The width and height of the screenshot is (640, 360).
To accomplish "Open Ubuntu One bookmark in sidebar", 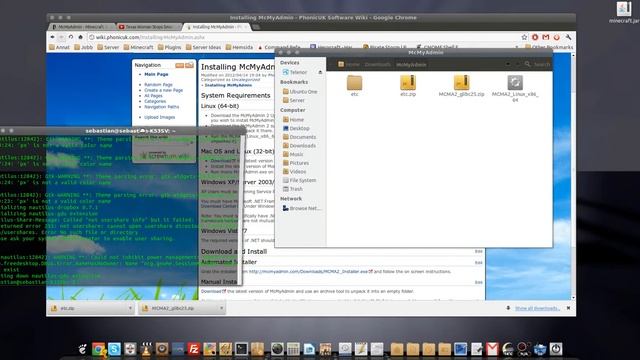I will click(x=300, y=92).
